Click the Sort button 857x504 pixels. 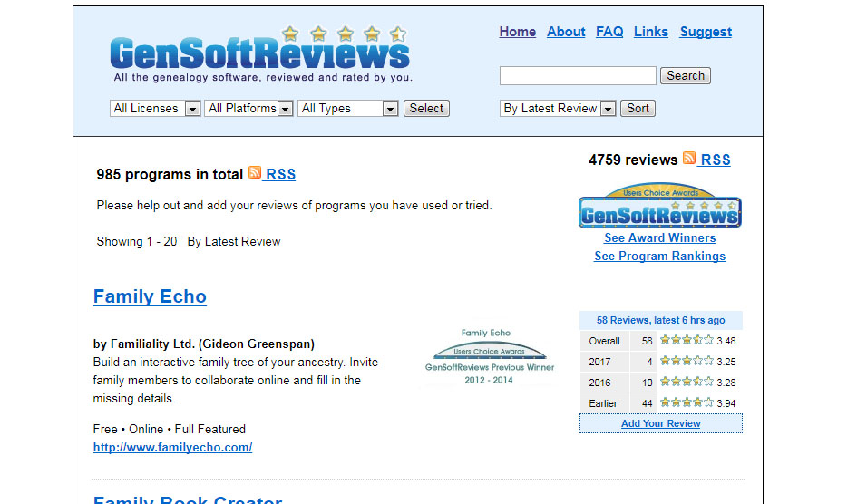click(638, 109)
